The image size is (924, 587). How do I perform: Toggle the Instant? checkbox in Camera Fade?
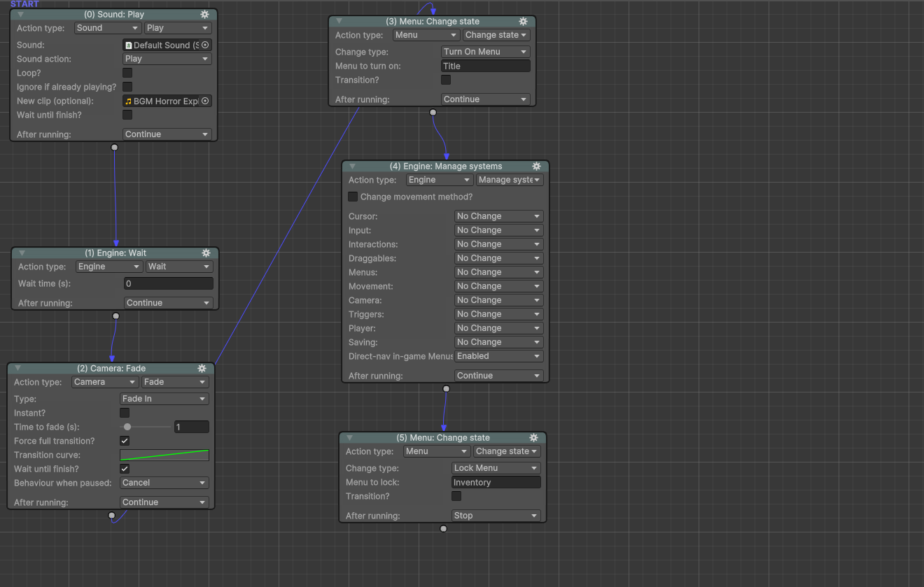coord(125,413)
